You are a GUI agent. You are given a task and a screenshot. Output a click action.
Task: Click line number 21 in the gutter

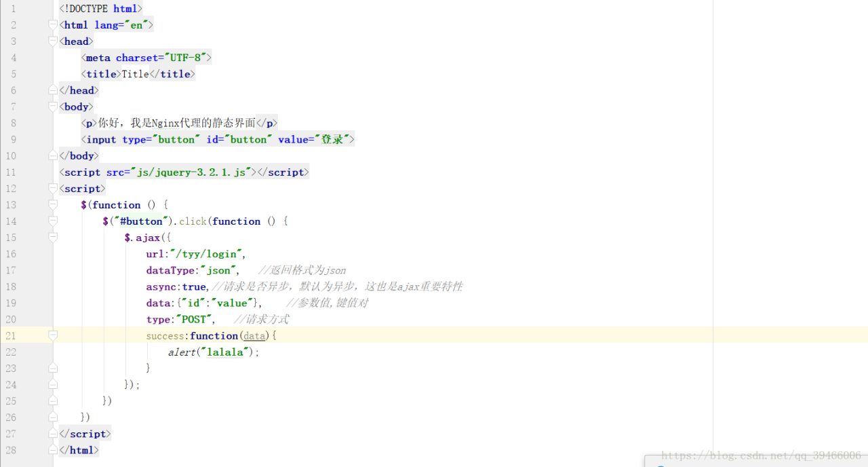point(11,335)
